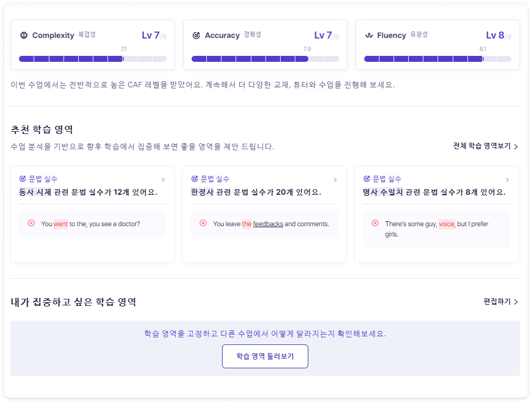
Task: Open the 동사 시제 card chevron
Action: pos(163,180)
